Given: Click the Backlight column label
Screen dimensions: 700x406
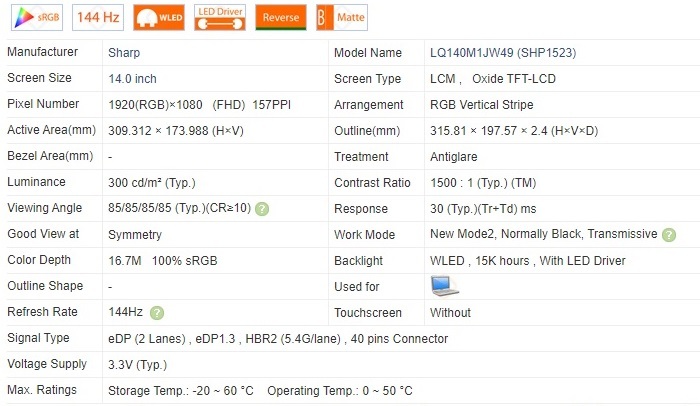Looking at the screenshot, I should pos(358,261).
